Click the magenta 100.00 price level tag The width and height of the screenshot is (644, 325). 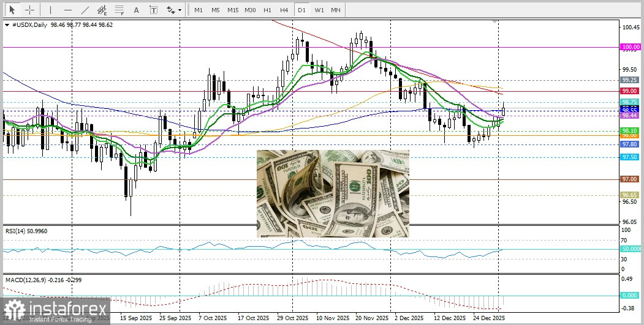(631, 47)
